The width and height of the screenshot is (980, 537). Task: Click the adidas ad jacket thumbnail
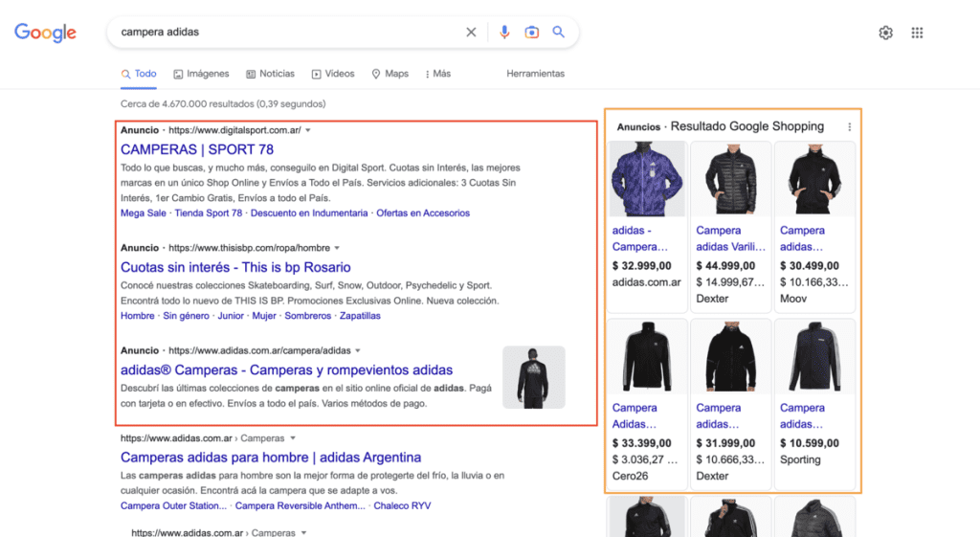tap(534, 377)
